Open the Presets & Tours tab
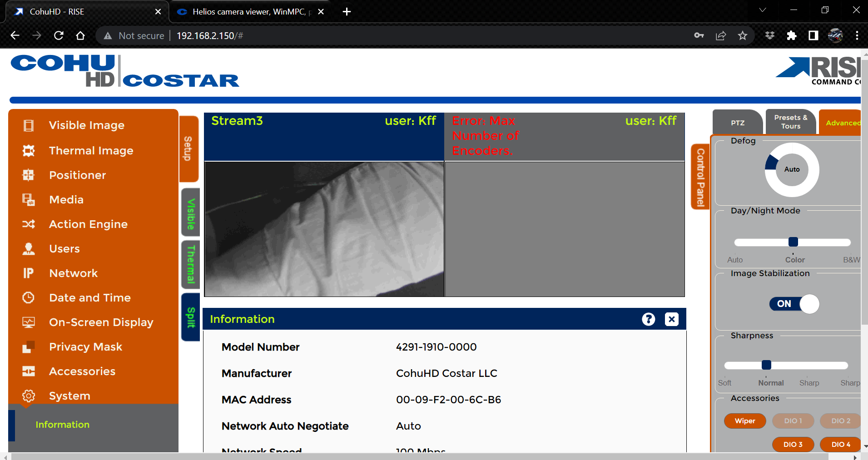This screenshot has width=868, height=460. coord(791,122)
